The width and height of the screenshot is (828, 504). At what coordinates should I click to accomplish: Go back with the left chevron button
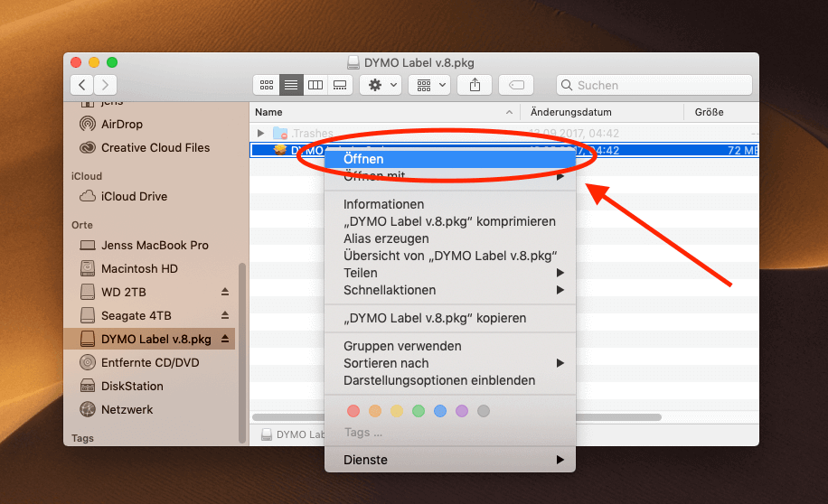82,85
